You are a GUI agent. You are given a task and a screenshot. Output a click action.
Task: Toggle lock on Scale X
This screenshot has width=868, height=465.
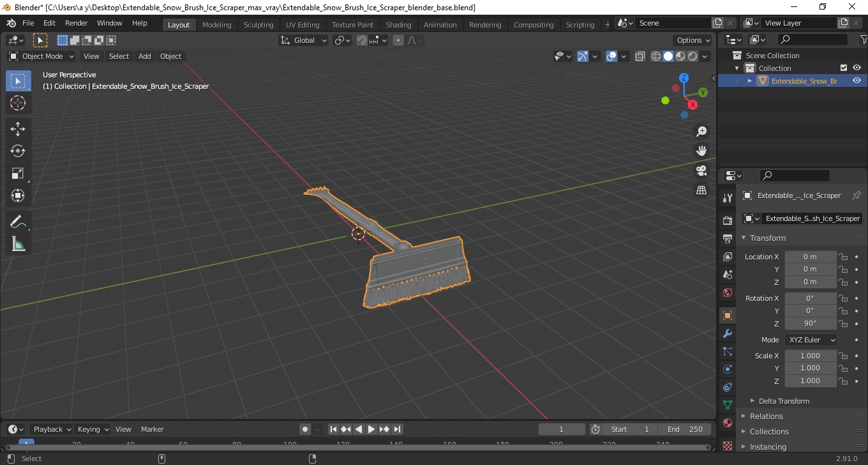pos(843,356)
